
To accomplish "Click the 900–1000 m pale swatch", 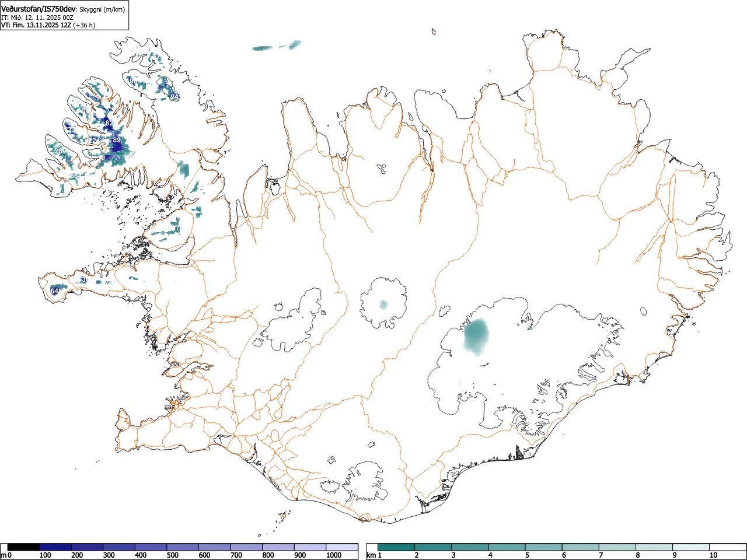I will coord(310,547).
